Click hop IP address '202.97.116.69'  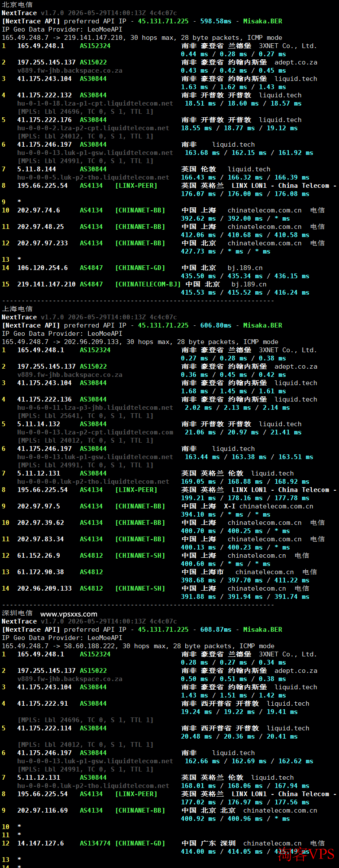(x=42, y=810)
